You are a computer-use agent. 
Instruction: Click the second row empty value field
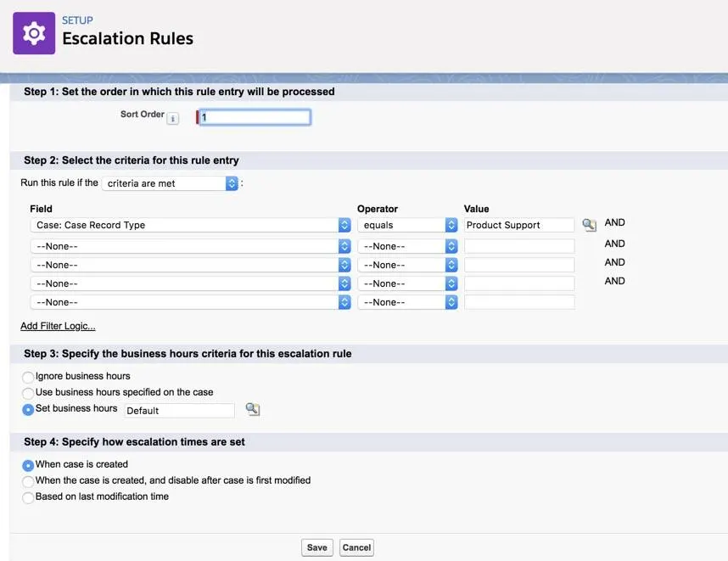tap(519, 246)
